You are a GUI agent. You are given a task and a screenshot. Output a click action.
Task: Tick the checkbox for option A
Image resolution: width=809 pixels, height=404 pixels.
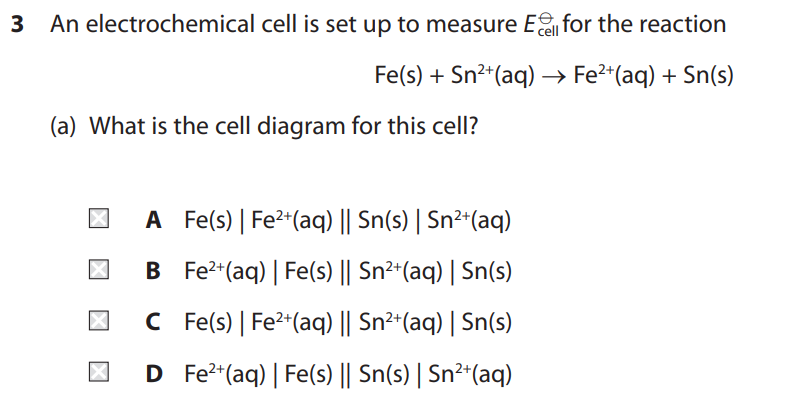(93, 219)
